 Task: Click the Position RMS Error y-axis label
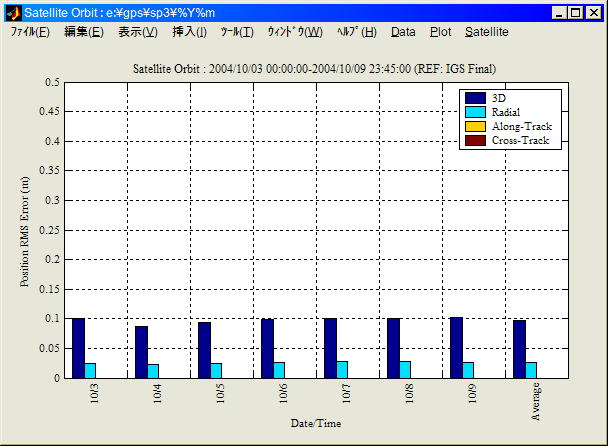pyautogui.click(x=25, y=230)
